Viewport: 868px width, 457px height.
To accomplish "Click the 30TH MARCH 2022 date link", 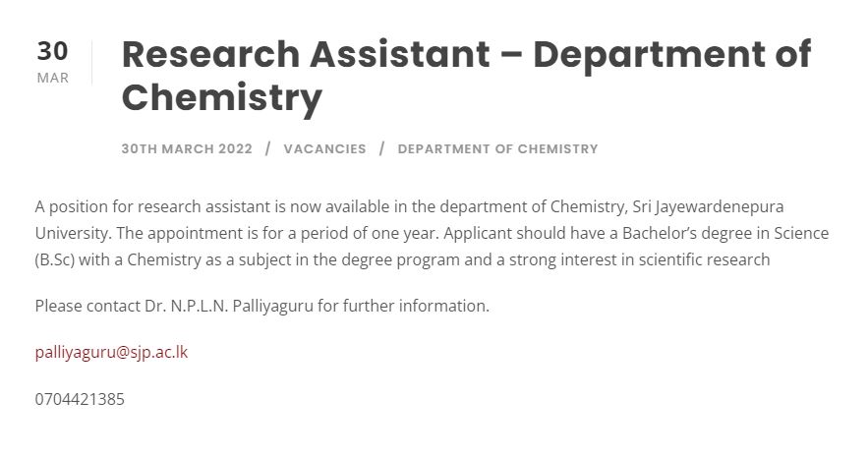I will pos(187,148).
